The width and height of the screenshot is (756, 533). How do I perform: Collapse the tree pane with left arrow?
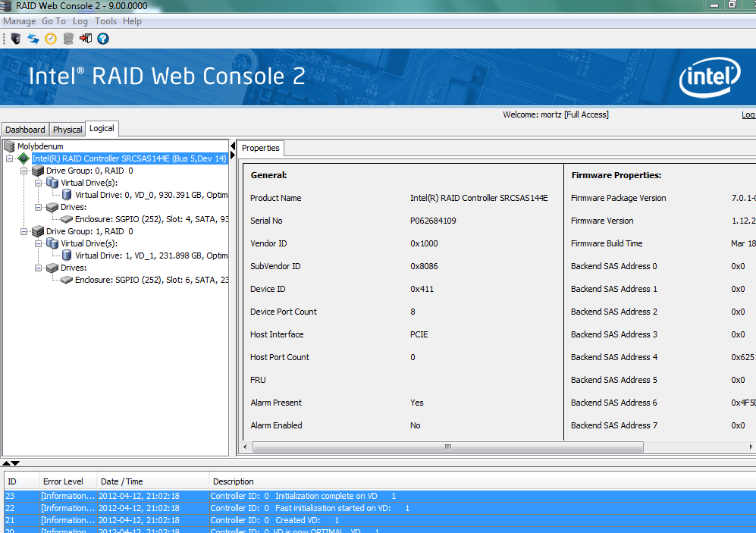coord(233,146)
